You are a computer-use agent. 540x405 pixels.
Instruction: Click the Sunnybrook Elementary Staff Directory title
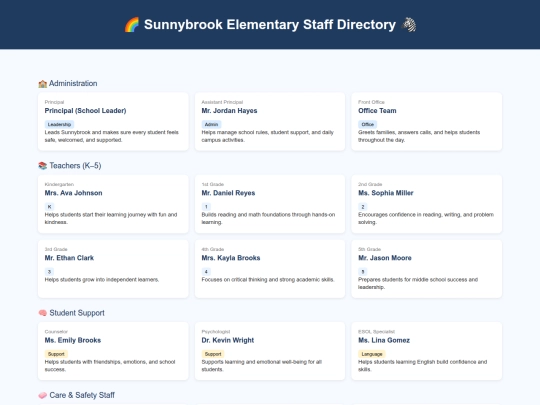click(x=270, y=25)
